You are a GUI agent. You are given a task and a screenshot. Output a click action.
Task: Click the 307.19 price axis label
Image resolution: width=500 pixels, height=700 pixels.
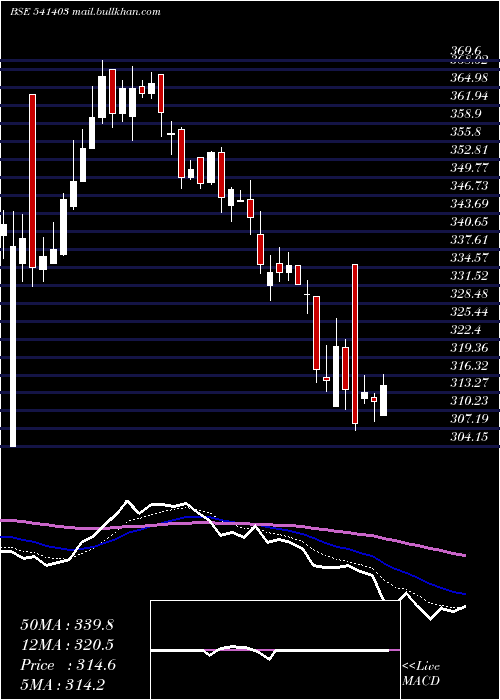(469, 419)
